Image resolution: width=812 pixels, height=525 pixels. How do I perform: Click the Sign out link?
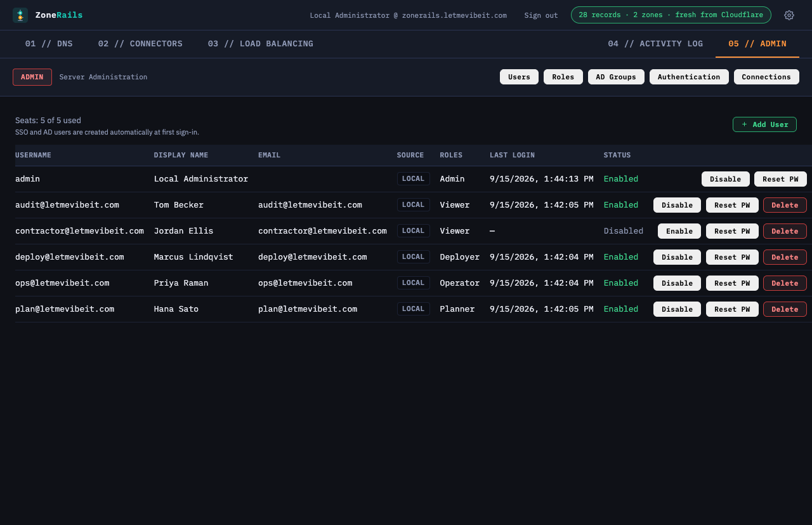point(541,15)
